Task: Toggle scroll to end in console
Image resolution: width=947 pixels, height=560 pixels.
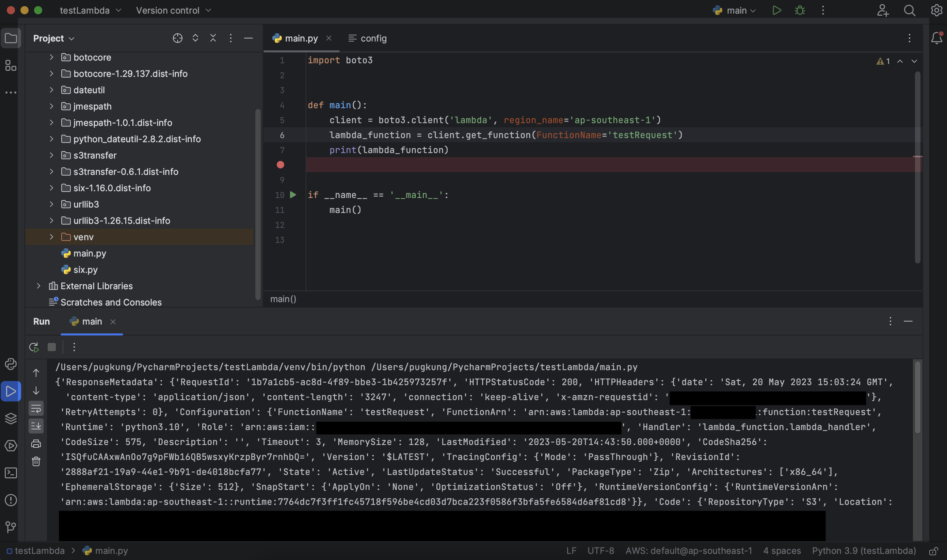Action: 36,426
